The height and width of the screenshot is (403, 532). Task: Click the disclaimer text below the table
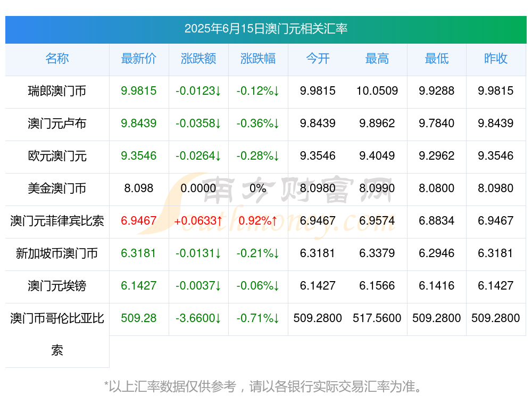263,386
